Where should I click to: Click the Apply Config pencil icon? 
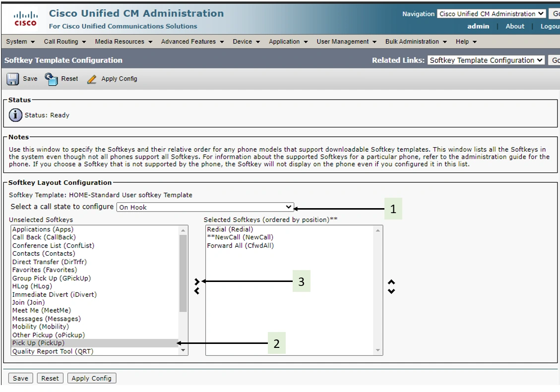pyautogui.click(x=92, y=79)
